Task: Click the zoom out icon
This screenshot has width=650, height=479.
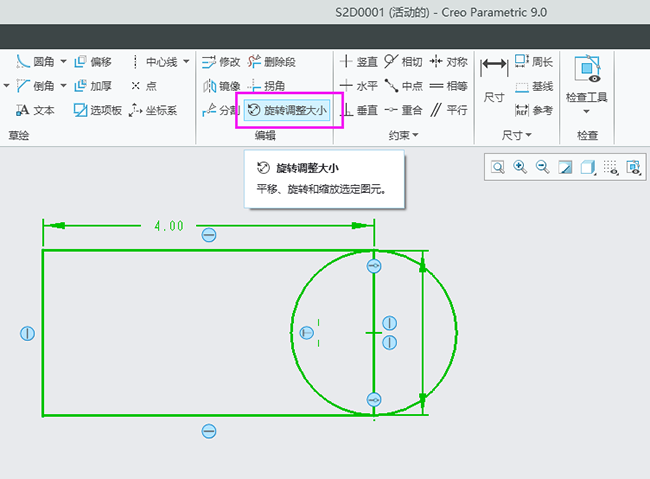Action: [x=542, y=167]
